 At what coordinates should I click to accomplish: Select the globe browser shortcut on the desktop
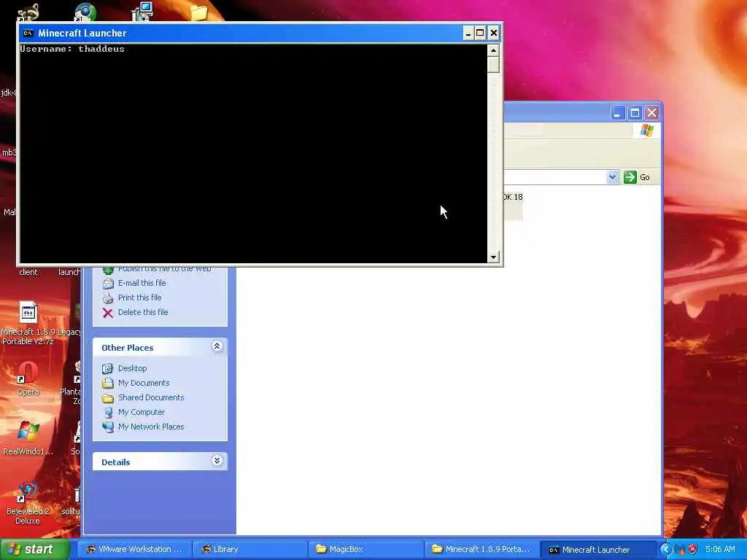tap(85, 12)
